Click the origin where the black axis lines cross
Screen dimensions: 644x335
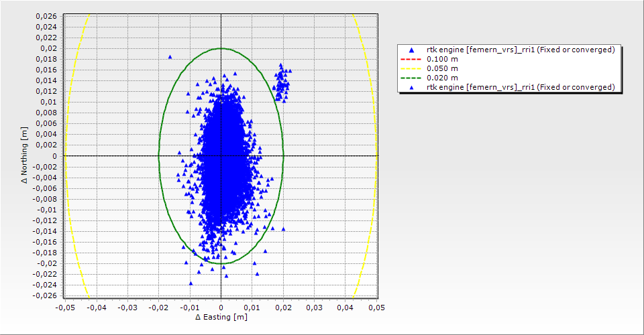click(221, 155)
